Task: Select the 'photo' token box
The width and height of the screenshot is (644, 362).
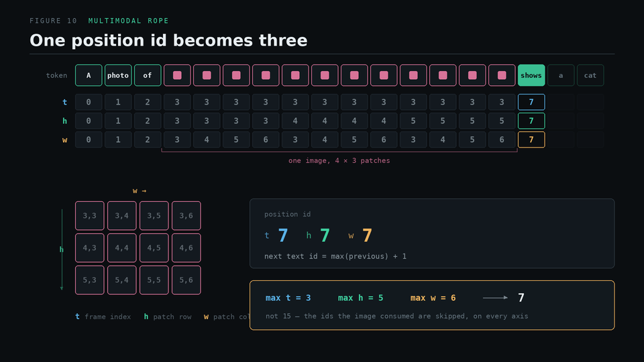Action: click(118, 75)
